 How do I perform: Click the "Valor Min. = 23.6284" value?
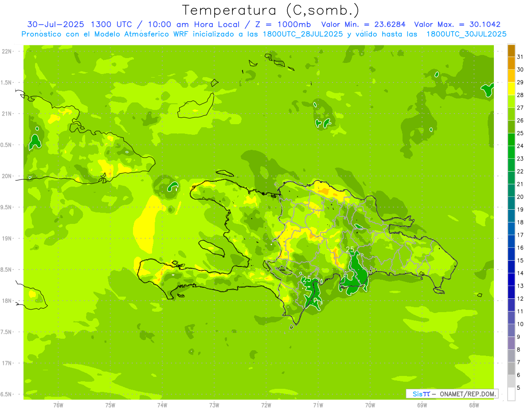click(x=364, y=24)
